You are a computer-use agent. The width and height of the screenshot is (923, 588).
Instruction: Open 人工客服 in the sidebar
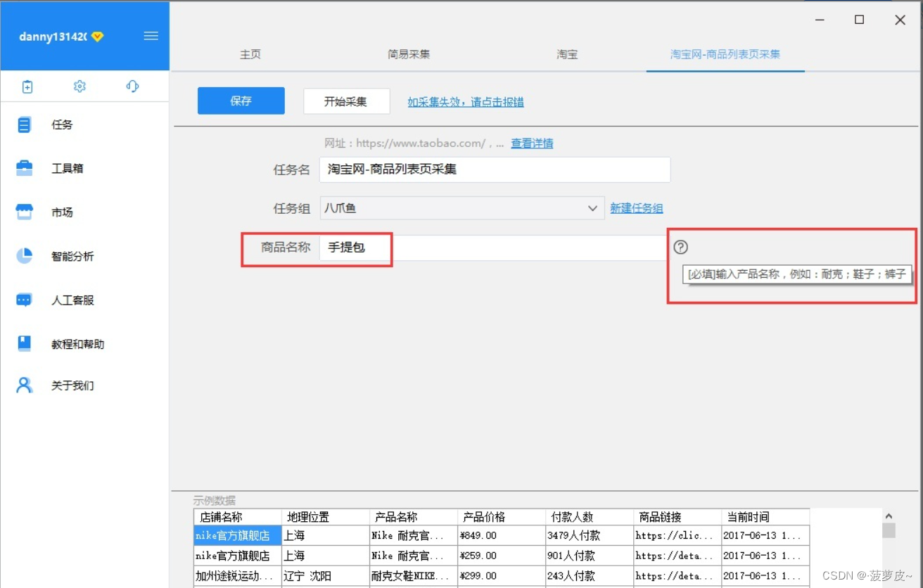pyautogui.click(x=72, y=300)
